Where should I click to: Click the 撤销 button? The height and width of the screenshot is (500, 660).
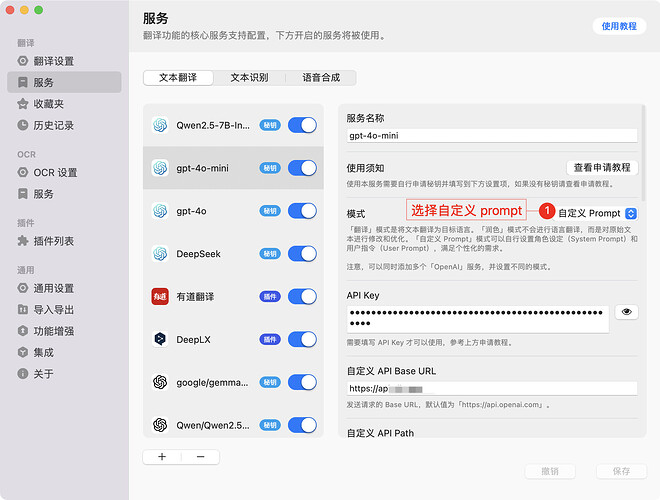550,471
